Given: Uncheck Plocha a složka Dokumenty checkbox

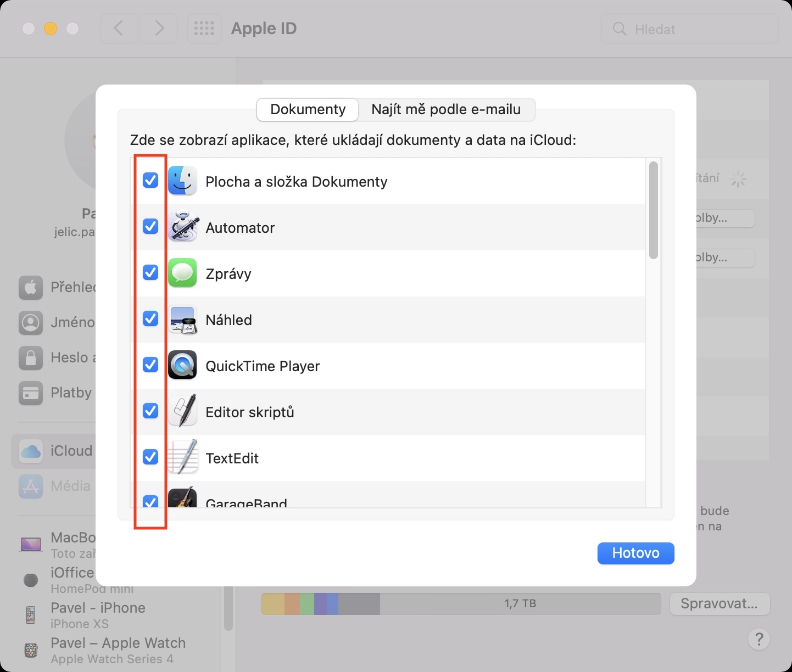Looking at the screenshot, I should click(x=150, y=180).
